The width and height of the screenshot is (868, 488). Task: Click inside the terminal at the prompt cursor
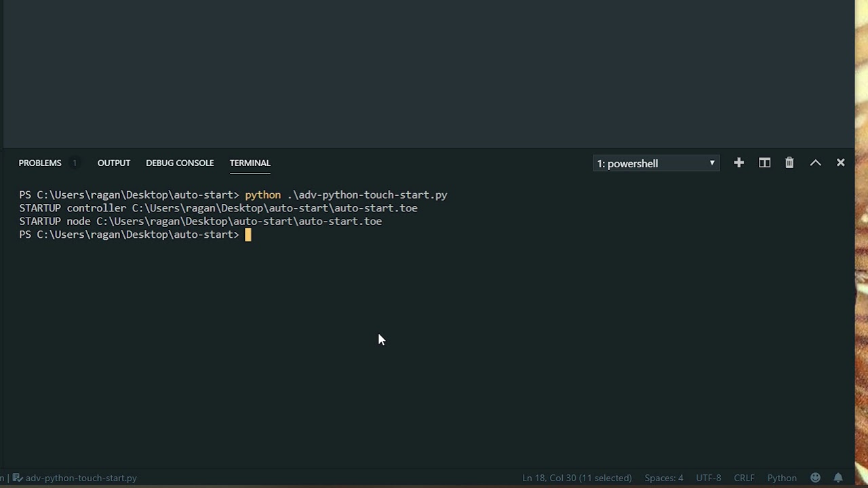[248, 235]
